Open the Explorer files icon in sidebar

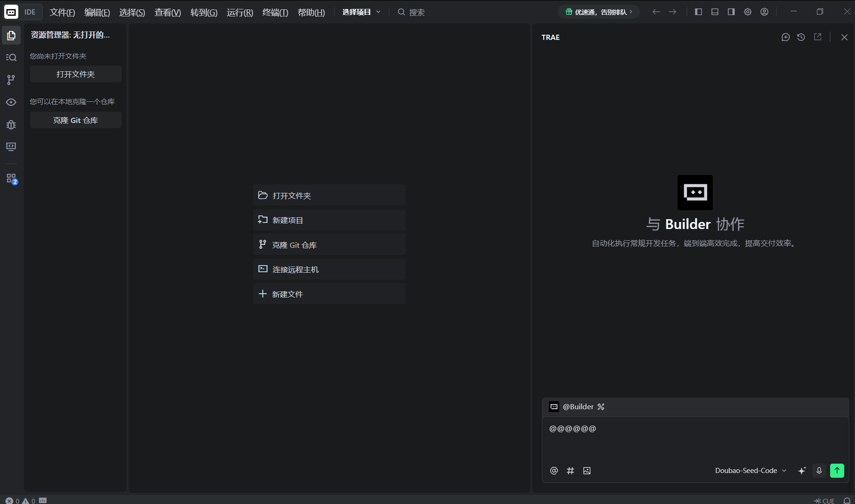coord(11,35)
